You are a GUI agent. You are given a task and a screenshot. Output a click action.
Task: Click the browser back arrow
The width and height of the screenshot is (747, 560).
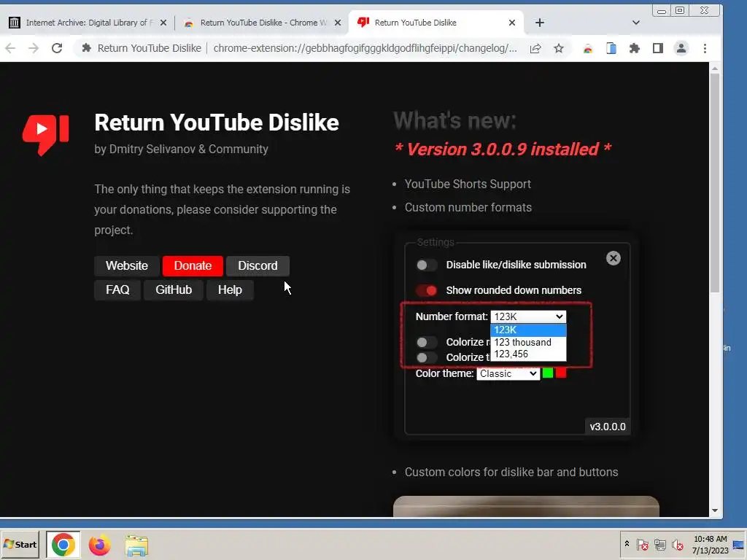point(10,48)
